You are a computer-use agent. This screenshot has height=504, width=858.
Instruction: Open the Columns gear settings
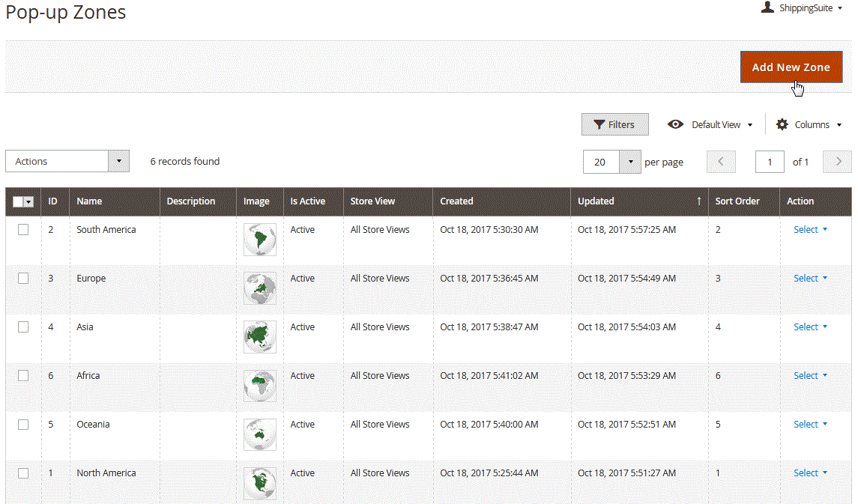tap(809, 125)
